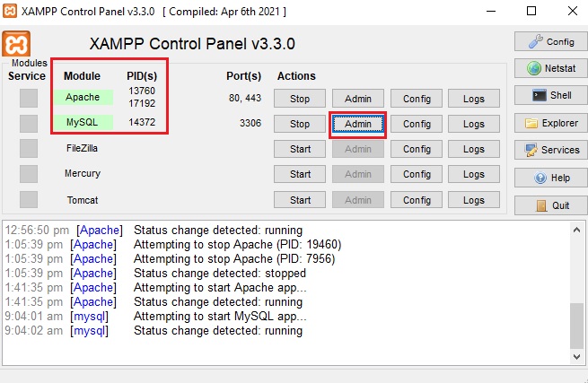Click the disabled Mercury Admin button
588x383 pixels.
coord(358,174)
